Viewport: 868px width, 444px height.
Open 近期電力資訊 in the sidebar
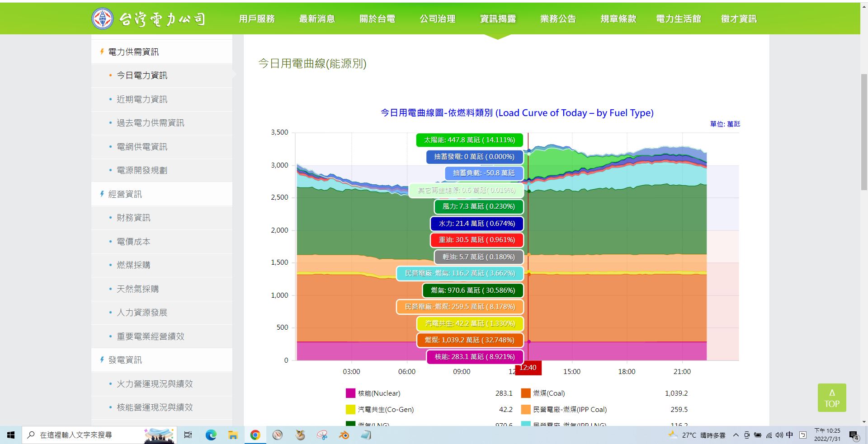(162, 99)
